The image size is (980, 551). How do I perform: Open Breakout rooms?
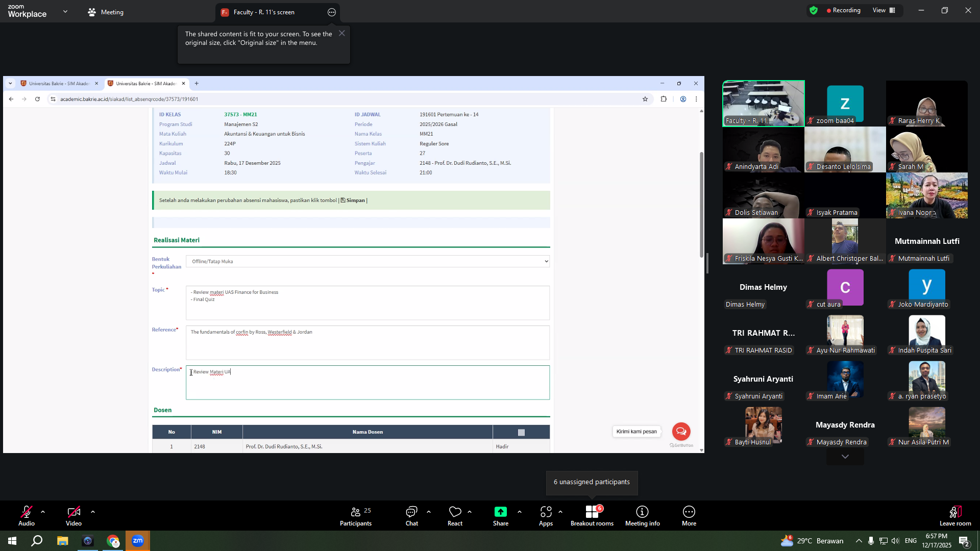[592, 516]
